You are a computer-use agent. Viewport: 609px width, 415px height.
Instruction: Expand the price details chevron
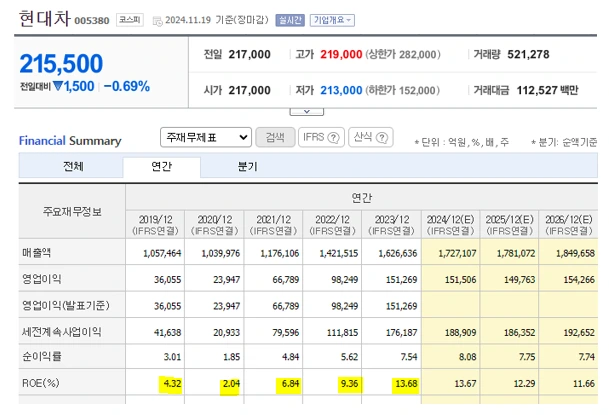coord(306,112)
